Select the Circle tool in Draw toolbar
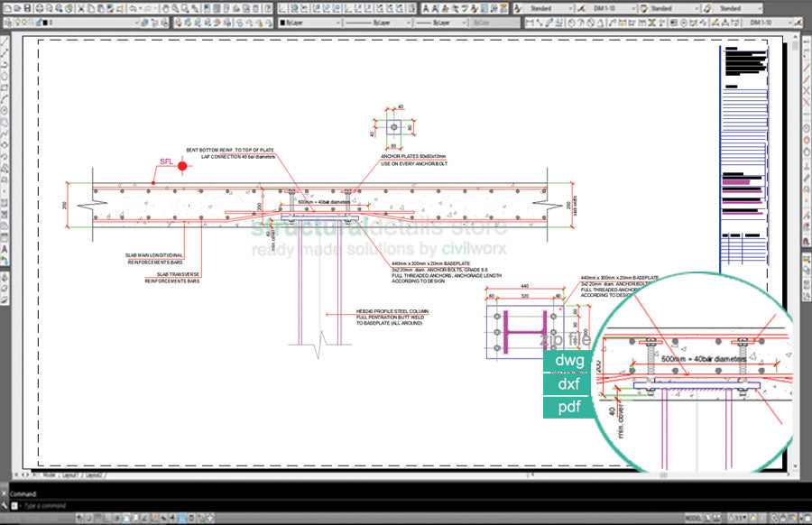The image size is (812, 525). pos(5,110)
